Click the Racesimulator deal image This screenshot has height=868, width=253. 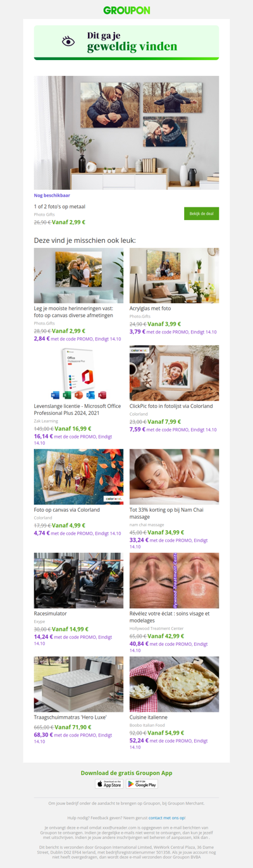(x=78, y=581)
